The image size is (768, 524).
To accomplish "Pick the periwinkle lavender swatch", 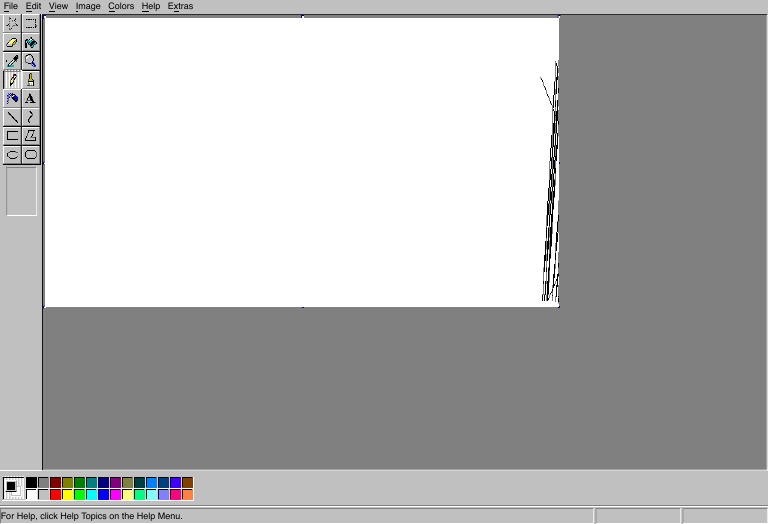I will (164, 495).
